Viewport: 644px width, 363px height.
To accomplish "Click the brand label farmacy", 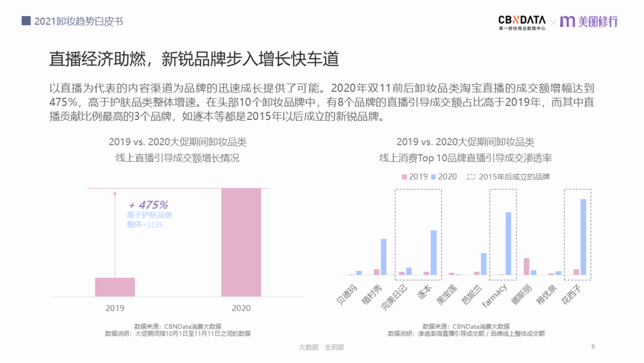I will (x=494, y=296).
